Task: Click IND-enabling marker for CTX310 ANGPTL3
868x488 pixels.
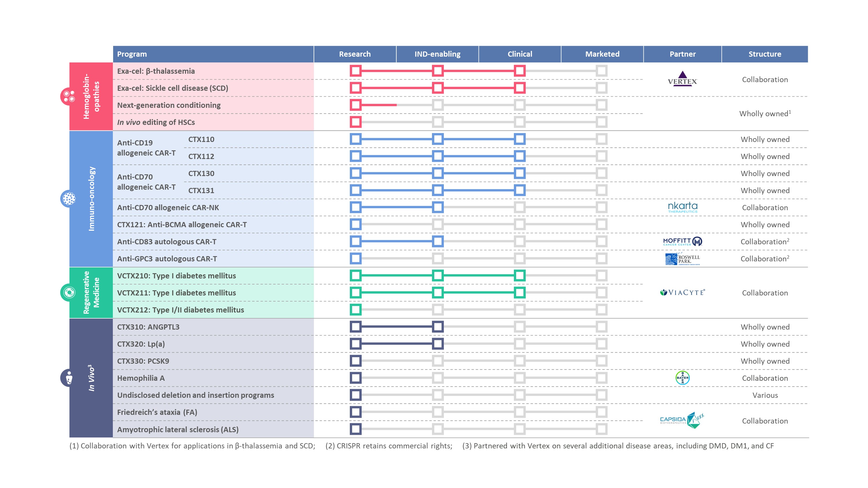Action: tap(438, 326)
